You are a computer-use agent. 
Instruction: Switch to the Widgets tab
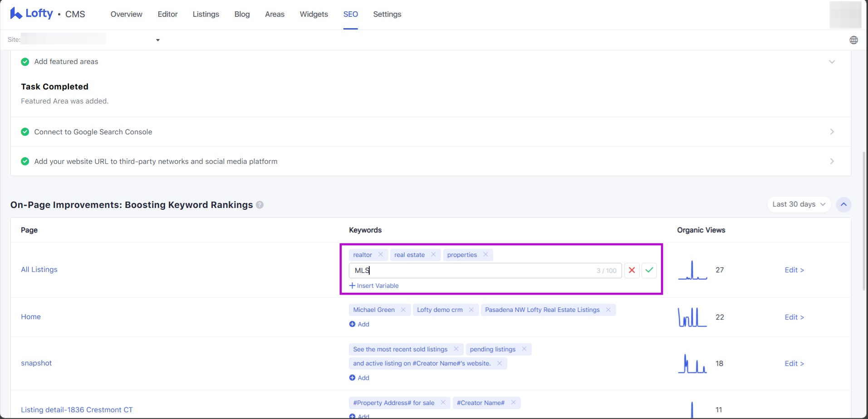(x=314, y=14)
